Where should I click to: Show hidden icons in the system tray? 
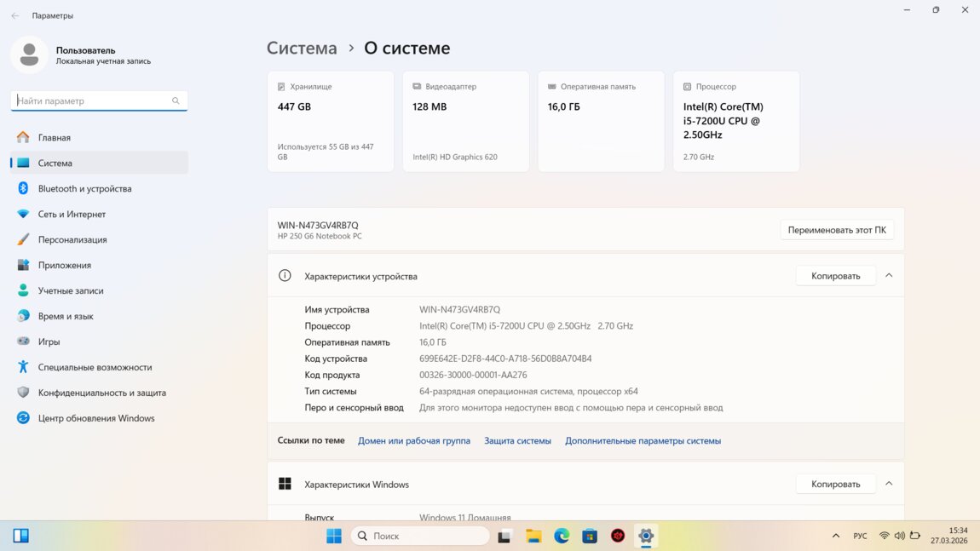[835, 536]
